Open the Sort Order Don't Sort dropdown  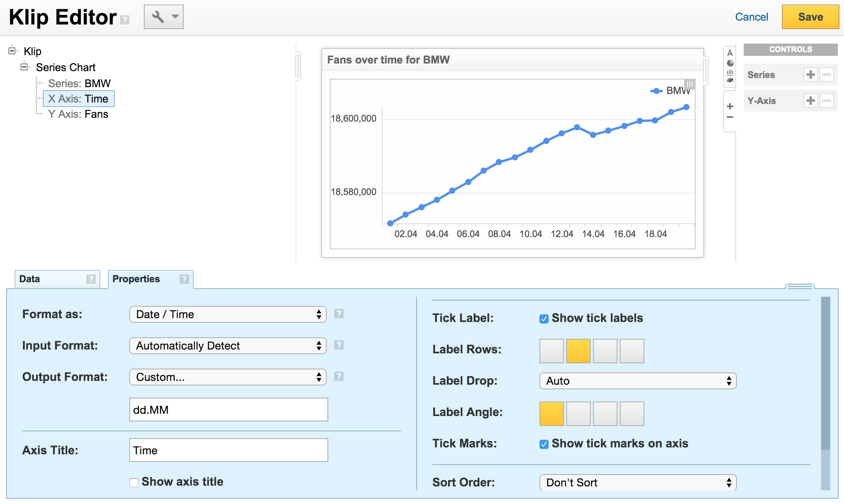click(x=638, y=483)
